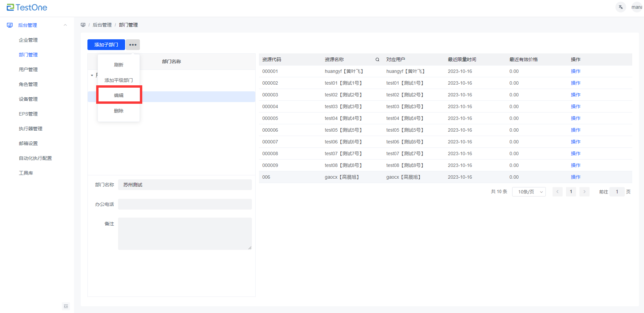Click the breadcrumb home monitor icon
This screenshot has width=644, height=313.
click(83, 25)
